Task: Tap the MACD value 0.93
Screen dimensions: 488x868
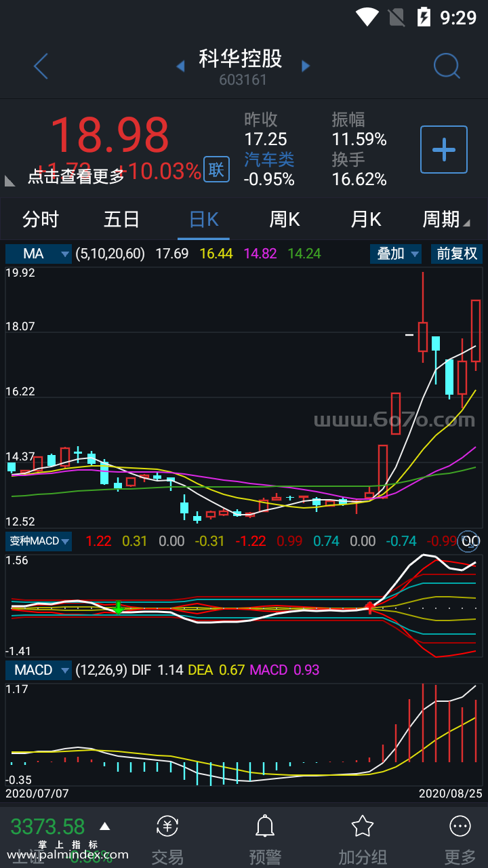Action: pyautogui.click(x=306, y=670)
